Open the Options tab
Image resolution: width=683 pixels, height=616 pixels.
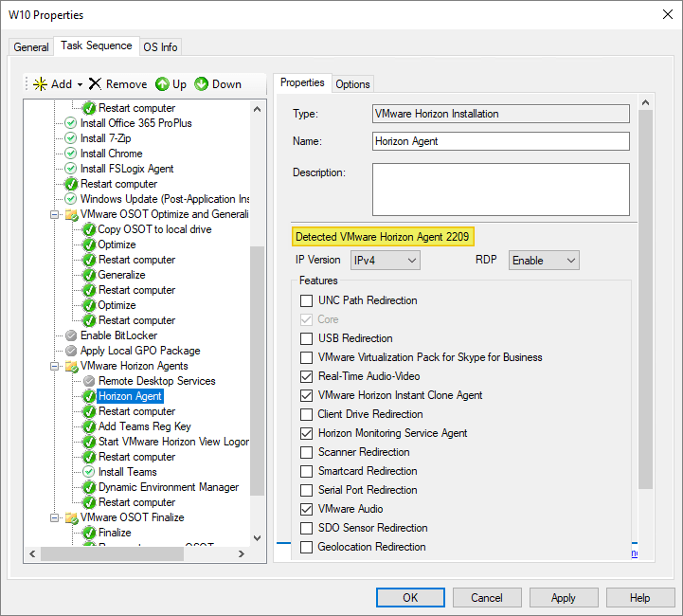point(352,84)
